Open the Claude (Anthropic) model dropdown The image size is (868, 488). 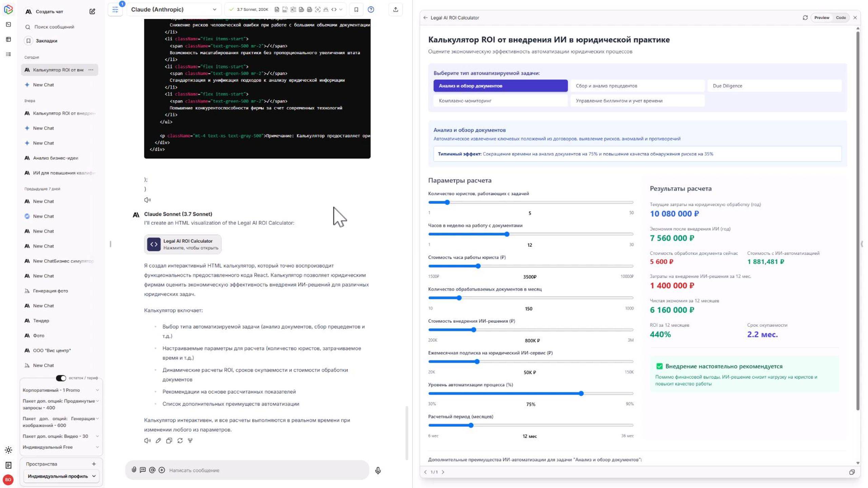click(174, 9)
